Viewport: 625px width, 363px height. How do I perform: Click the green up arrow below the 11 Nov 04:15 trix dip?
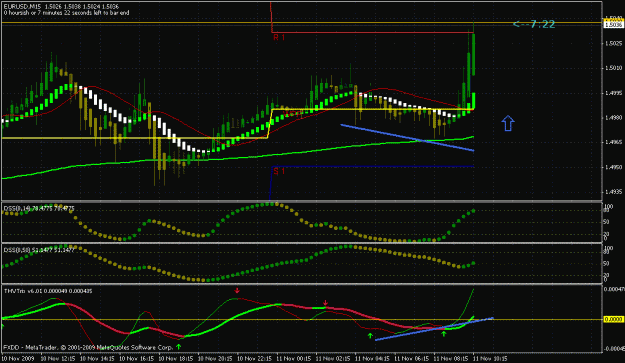coord(370,336)
